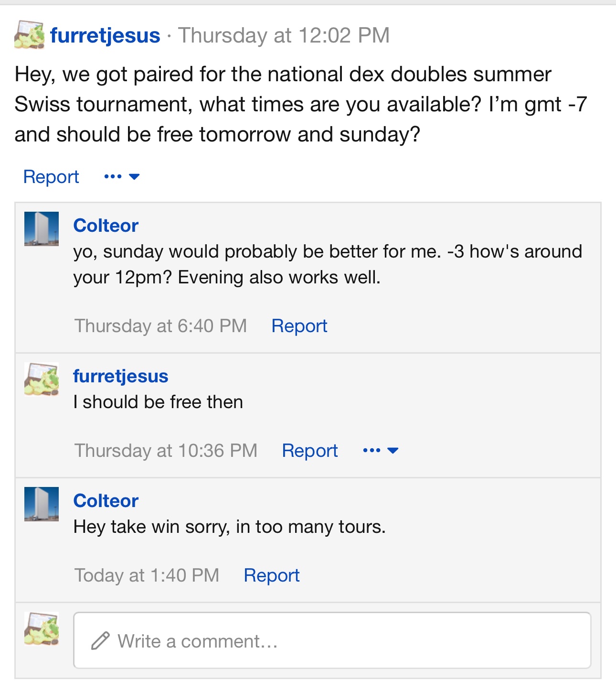Click furretjesus username in the comment thread
Screen dimensions: 616x681
point(121,376)
